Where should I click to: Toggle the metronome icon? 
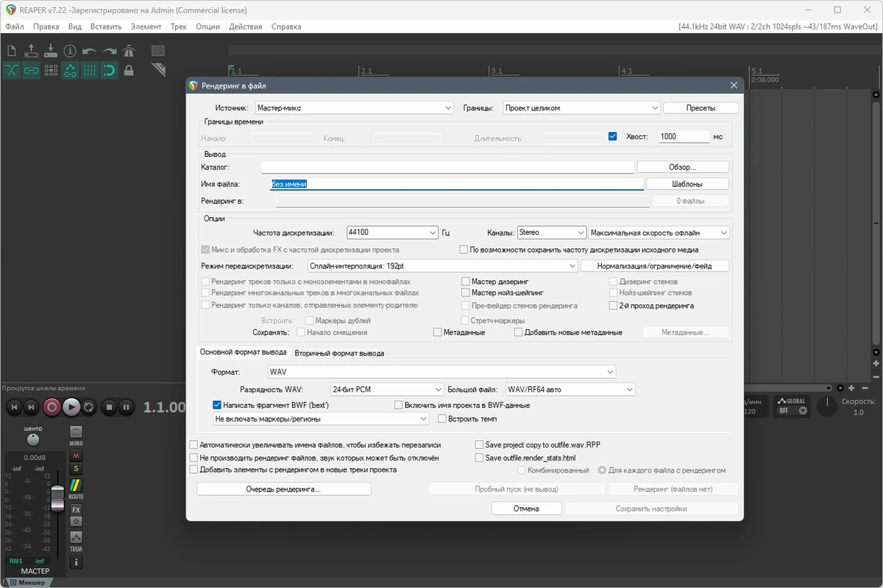click(x=129, y=51)
